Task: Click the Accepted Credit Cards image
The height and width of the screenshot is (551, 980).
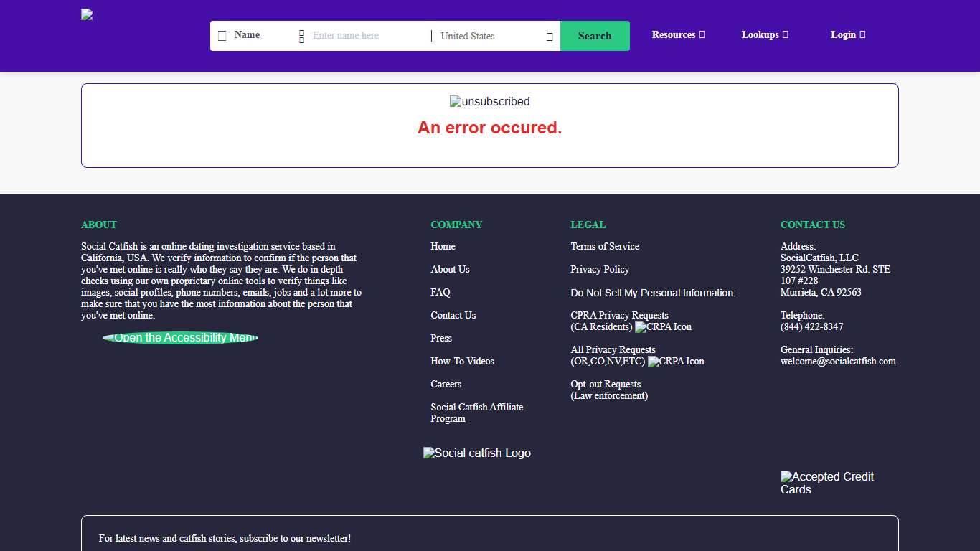Action: [827, 482]
